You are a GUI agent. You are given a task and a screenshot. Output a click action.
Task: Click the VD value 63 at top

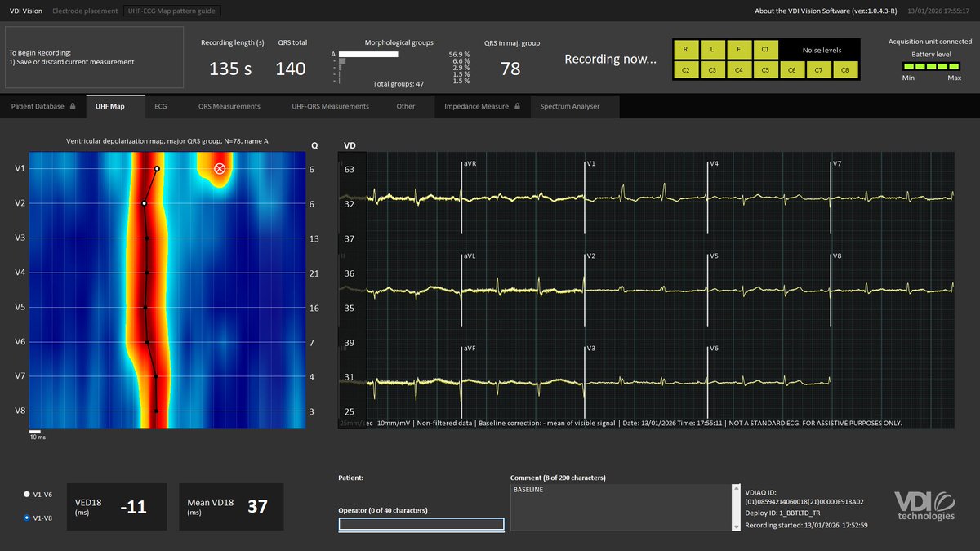click(350, 170)
